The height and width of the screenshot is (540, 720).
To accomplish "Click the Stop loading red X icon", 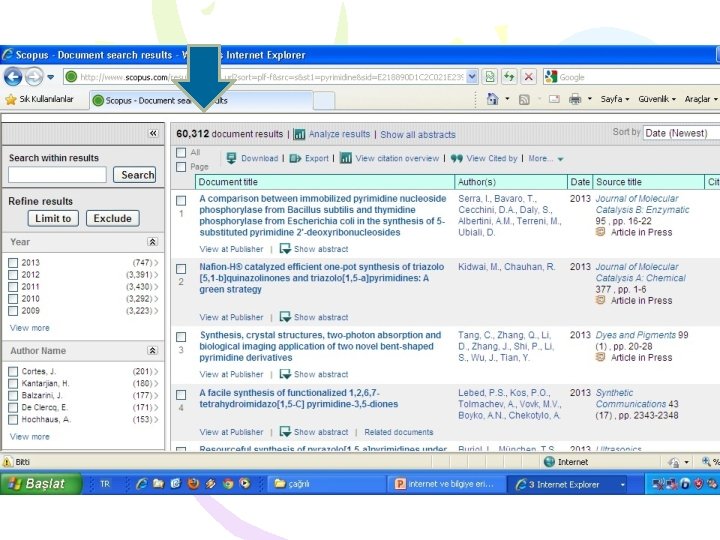I will pyautogui.click(x=529, y=77).
